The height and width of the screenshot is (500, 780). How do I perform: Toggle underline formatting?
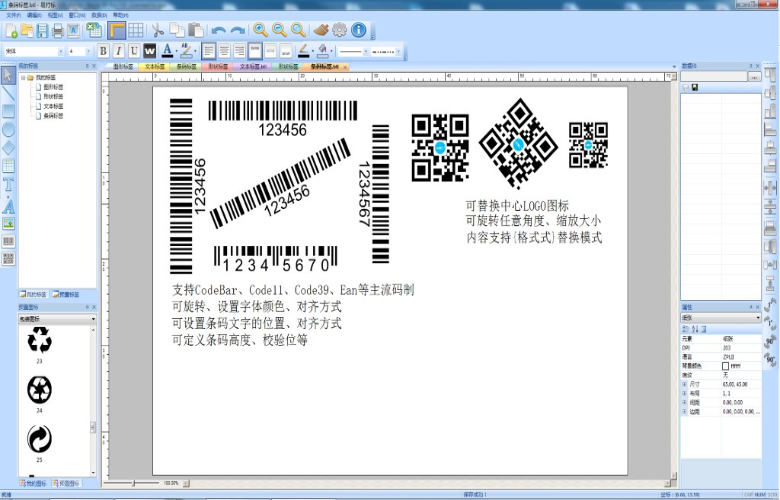click(134, 51)
